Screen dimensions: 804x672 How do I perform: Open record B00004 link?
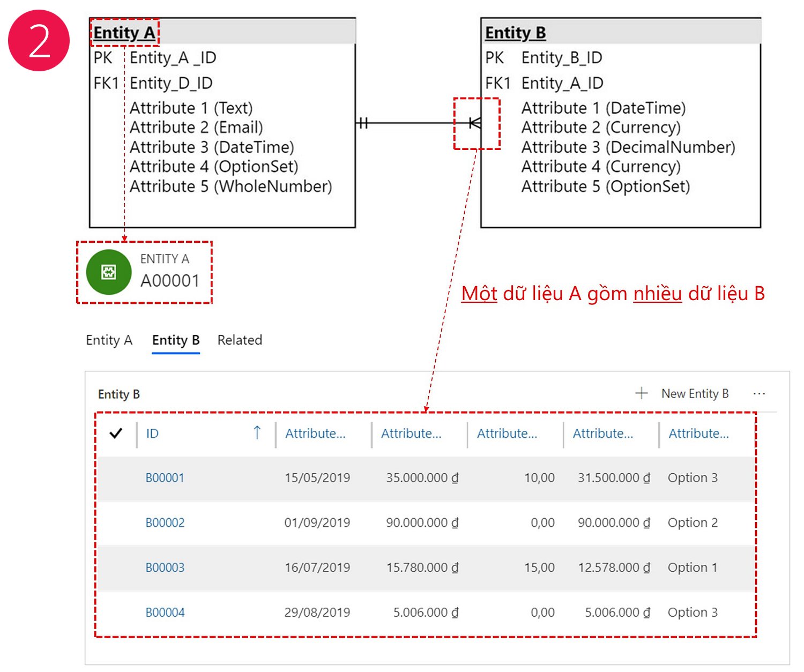(x=165, y=613)
